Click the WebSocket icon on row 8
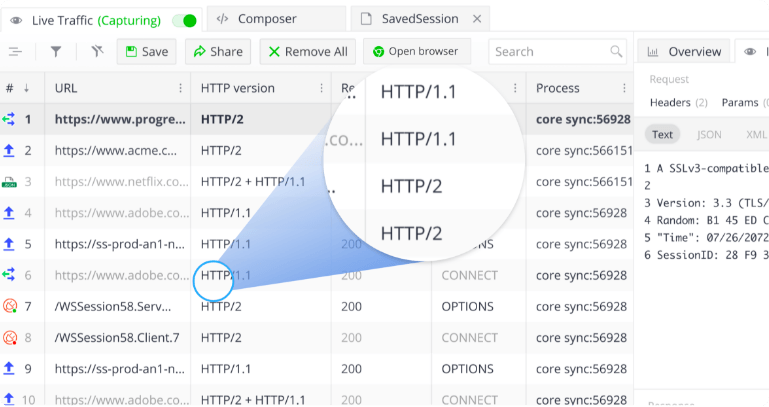This screenshot has height=407, width=769. pyautogui.click(x=10, y=338)
